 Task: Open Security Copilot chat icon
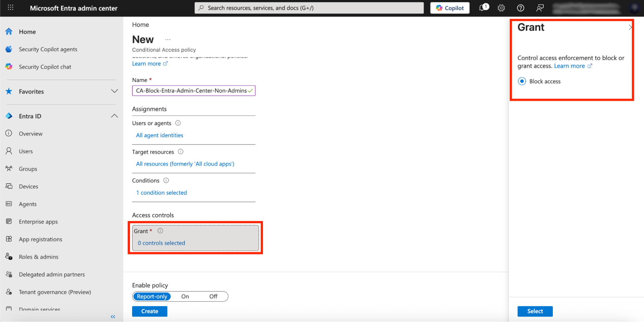coord(9,67)
